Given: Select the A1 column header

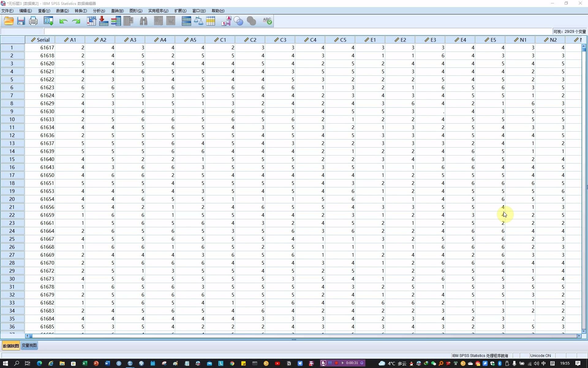Looking at the screenshot, I should (x=70, y=40).
